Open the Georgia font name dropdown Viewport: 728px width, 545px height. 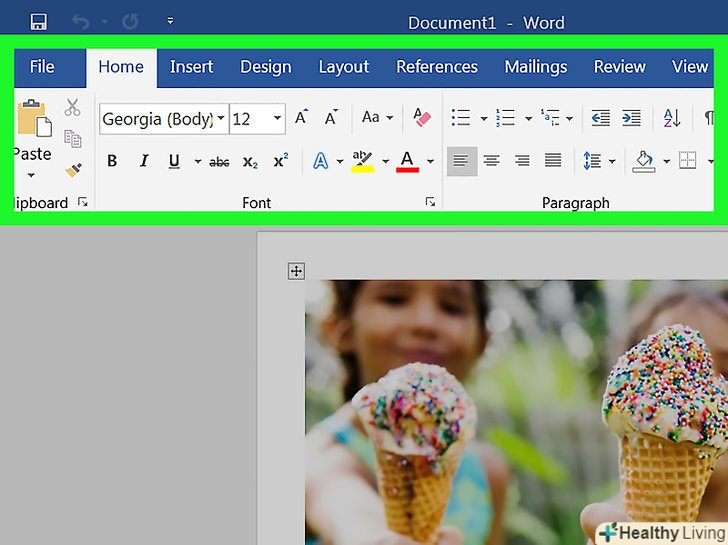pos(220,119)
